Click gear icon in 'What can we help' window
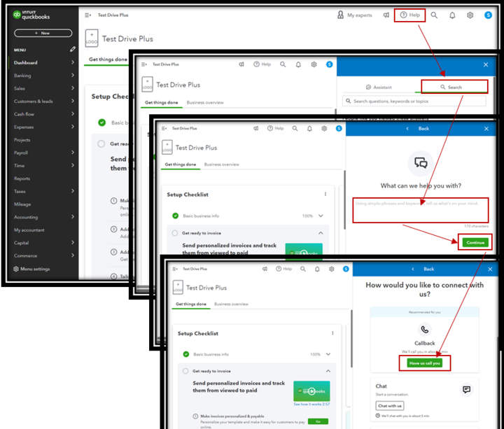 pos(324,129)
